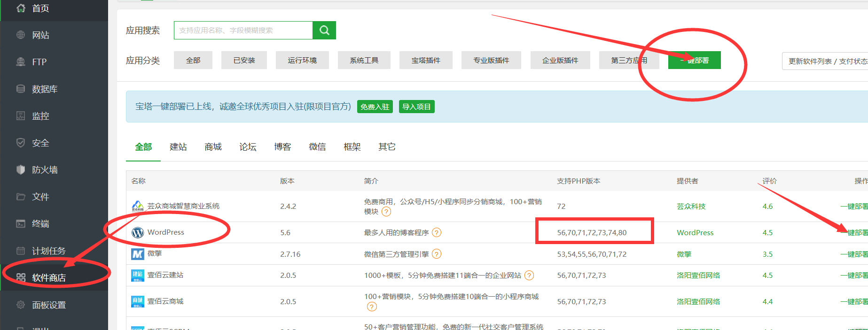Click the 面板设置 gear icon

tap(21, 305)
